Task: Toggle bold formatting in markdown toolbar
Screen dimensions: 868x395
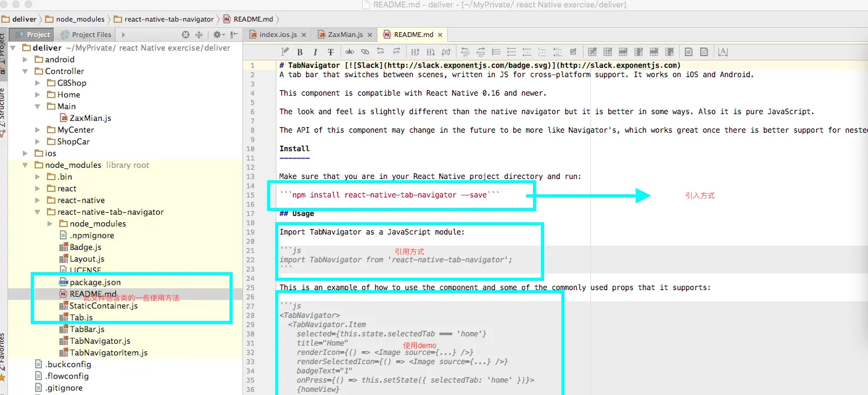Action: pos(300,52)
